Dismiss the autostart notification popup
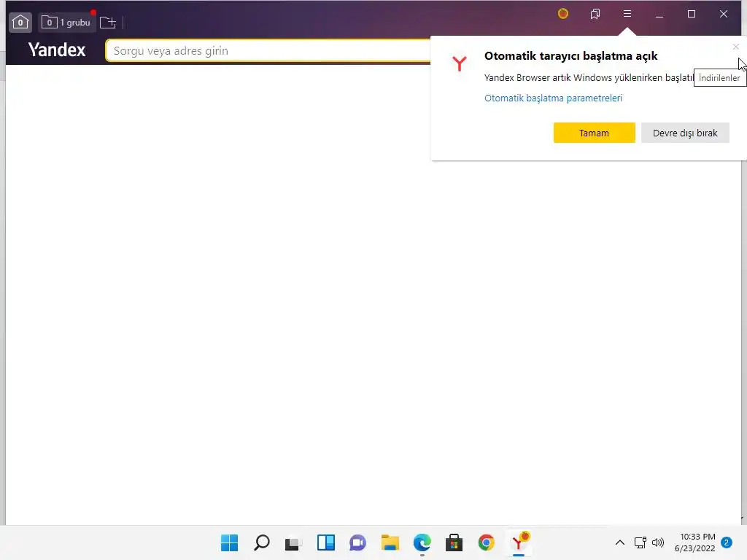 (x=736, y=47)
